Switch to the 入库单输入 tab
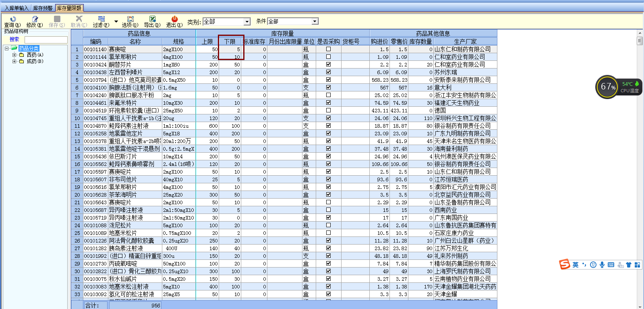Image resolution: width=644 pixels, height=309 pixels. point(17,8)
